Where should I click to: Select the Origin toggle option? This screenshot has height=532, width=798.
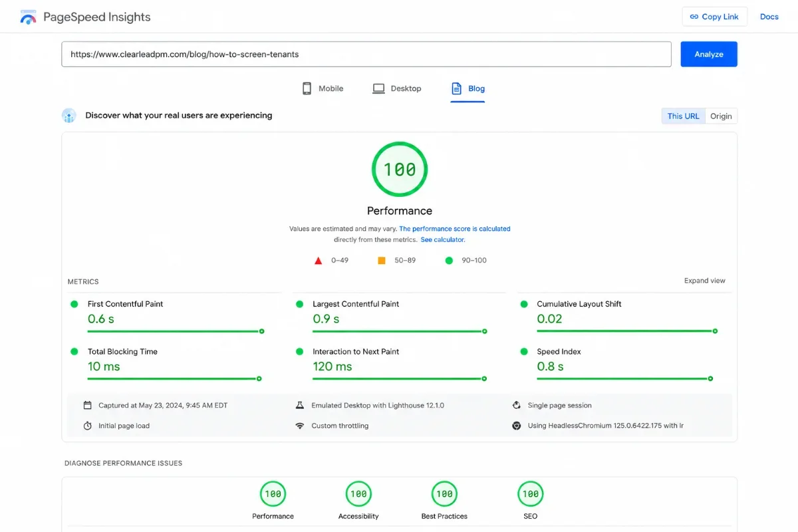tap(721, 116)
